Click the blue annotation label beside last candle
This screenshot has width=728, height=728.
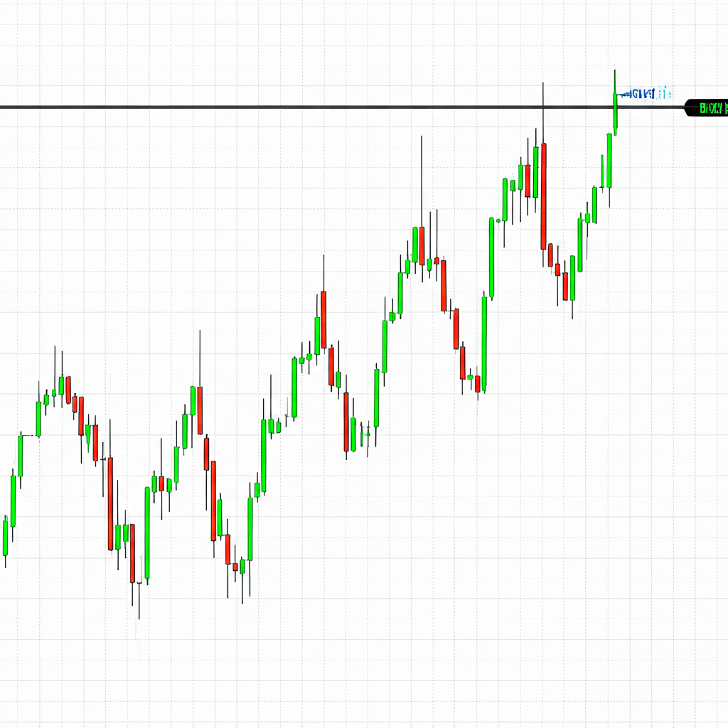coord(643,93)
